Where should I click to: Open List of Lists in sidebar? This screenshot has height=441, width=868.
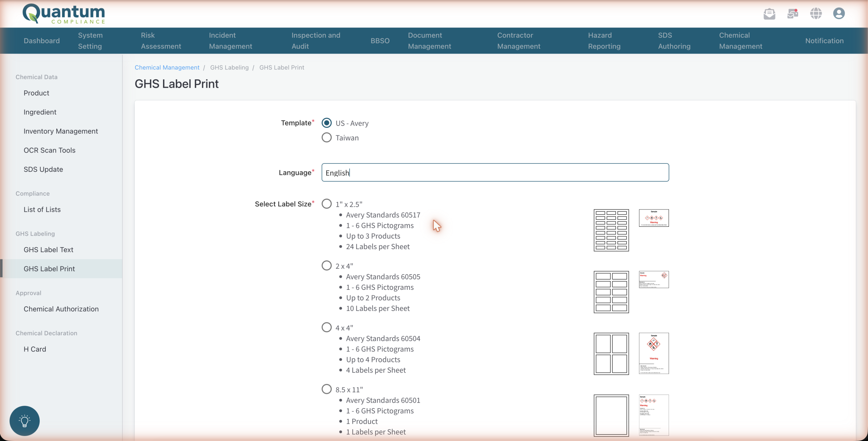[x=42, y=209]
